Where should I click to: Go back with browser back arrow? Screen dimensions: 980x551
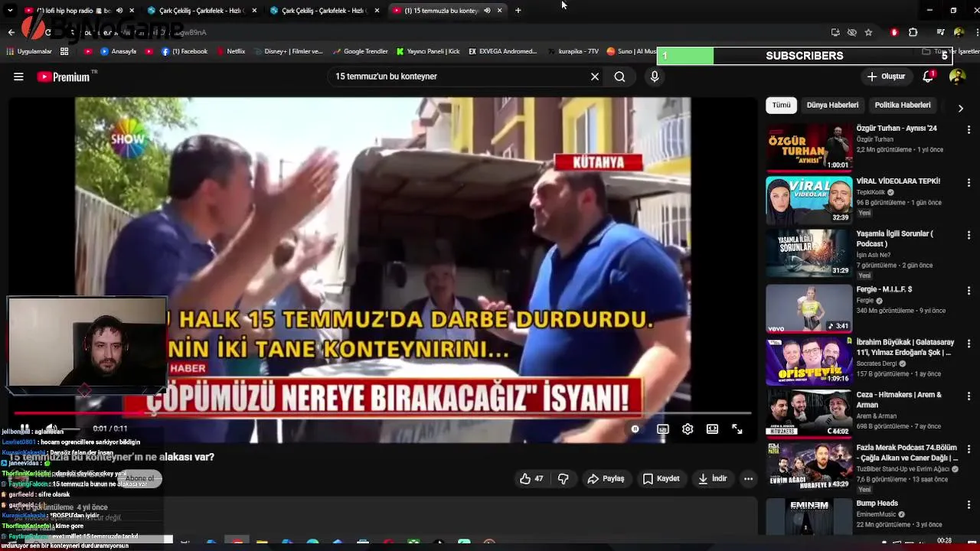[11, 32]
